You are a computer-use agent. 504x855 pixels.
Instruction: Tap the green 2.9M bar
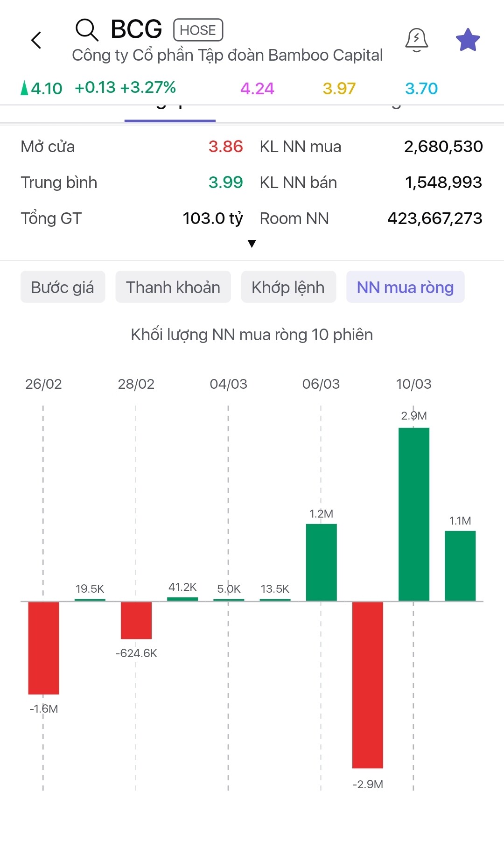(x=414, y=514)
